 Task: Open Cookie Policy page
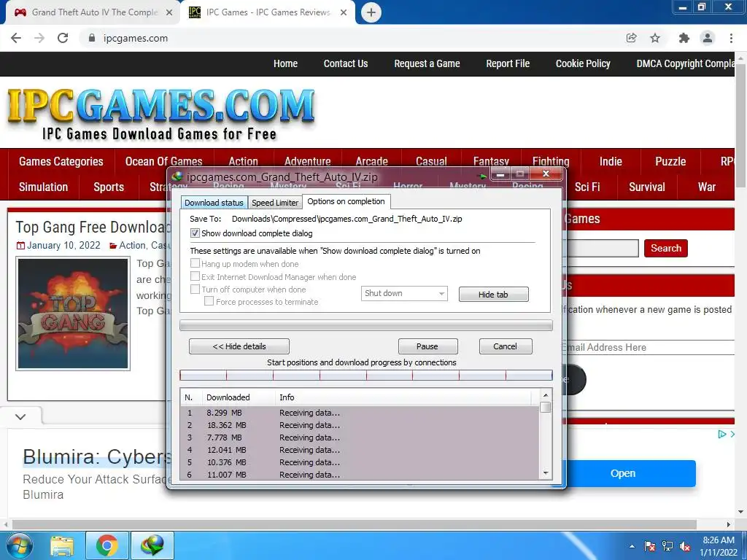tap(583, 64)
